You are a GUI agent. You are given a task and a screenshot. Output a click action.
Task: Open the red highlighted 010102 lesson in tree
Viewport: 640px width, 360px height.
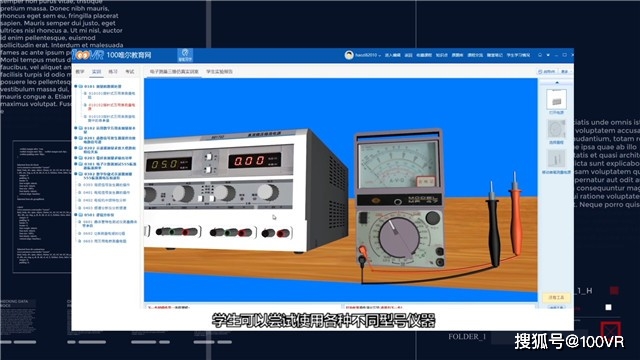click(110, 107)
